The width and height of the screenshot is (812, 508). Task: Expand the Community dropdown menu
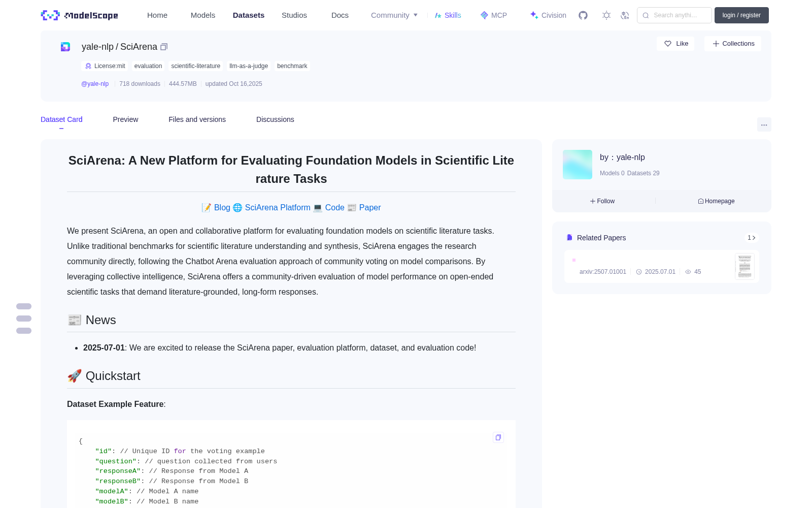tap(394, 15)
